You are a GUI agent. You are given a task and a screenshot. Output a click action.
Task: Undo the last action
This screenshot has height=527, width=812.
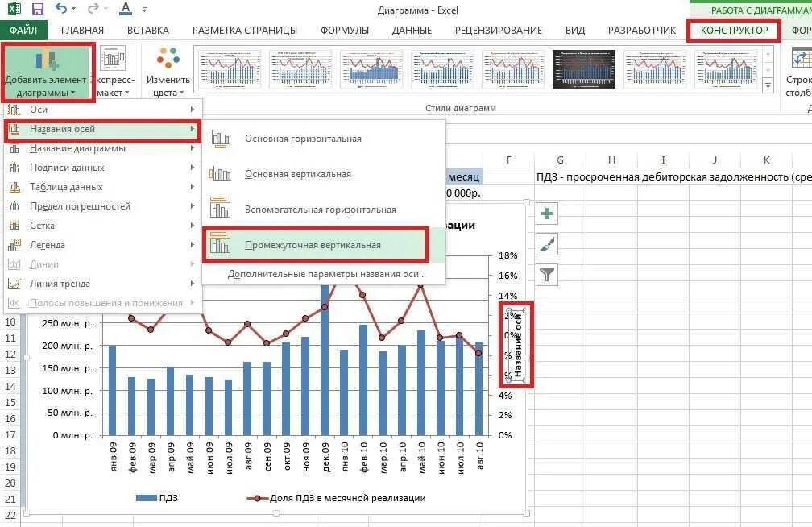point(61,8)
